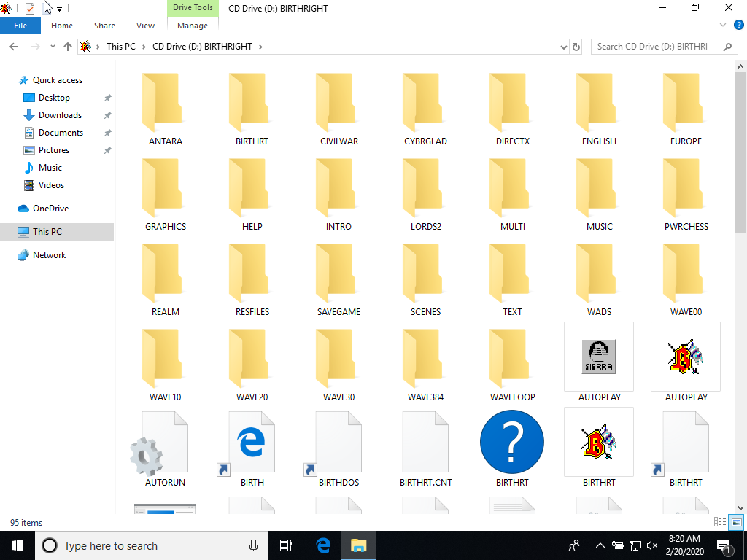Viewport: 747px width, 560px height.
Task: Select the BIRTHDOS shortcut file
Action: 338,451
